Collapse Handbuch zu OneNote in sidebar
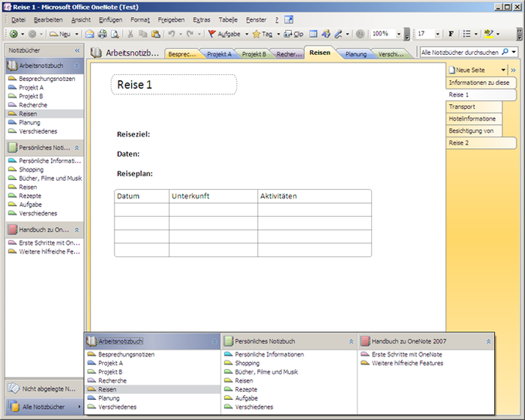This screenshot has height=420, width=525. (76, 230)
